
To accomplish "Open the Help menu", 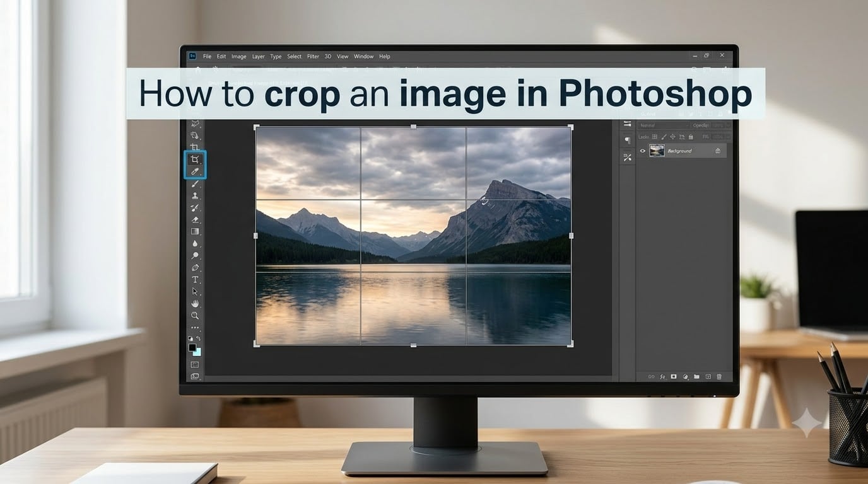I will pos(385,57).
